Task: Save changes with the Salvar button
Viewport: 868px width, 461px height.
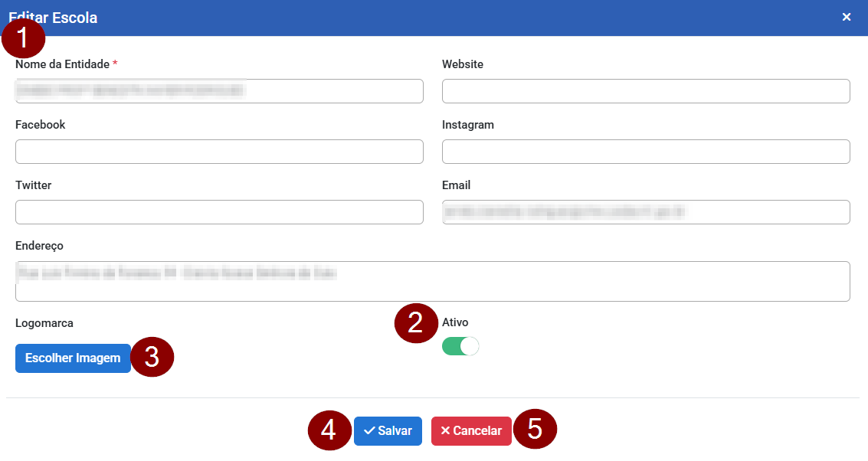Action: point(388,431)
